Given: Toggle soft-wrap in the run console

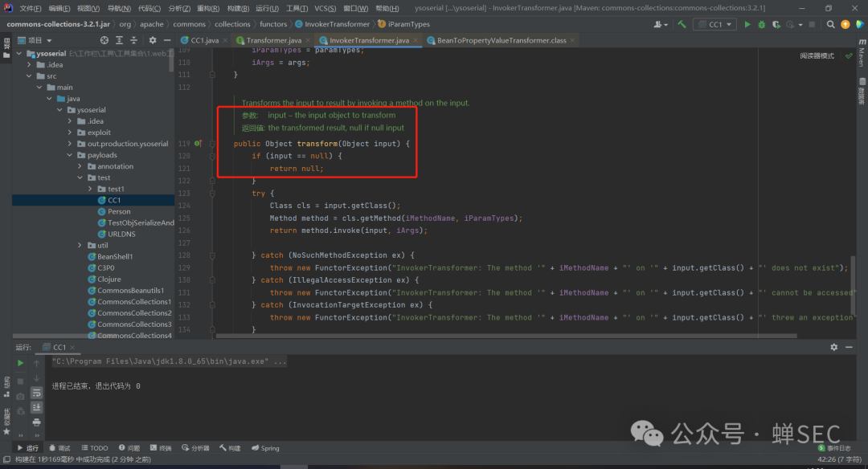Looking at the screenshot, I should pyautogui.click(x=36, y=393).
